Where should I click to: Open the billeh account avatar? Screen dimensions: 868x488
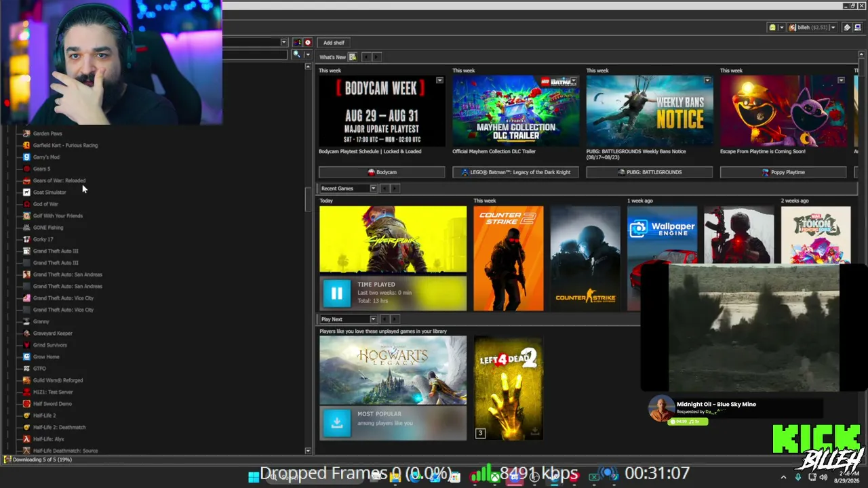[x=792, y=28]
